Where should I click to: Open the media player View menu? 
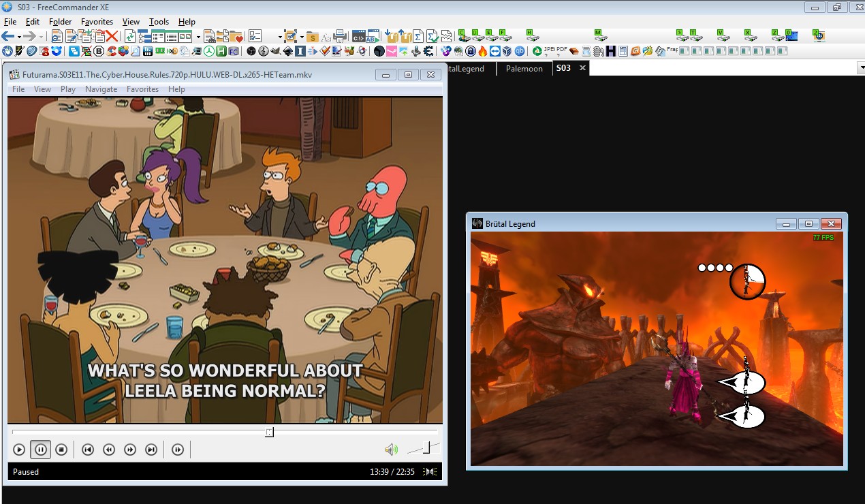pyautogui.click(x=42, y=89)
